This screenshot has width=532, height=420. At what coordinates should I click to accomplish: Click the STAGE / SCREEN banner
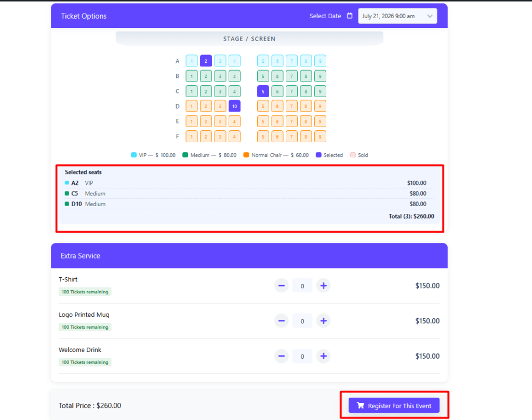pos(249,38)
